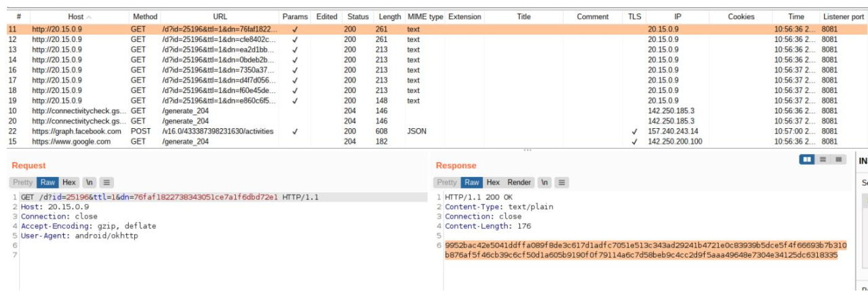Toggle non-printable characters in Response pane
This screenshot has height=291, width=868.
coord(545,182)
